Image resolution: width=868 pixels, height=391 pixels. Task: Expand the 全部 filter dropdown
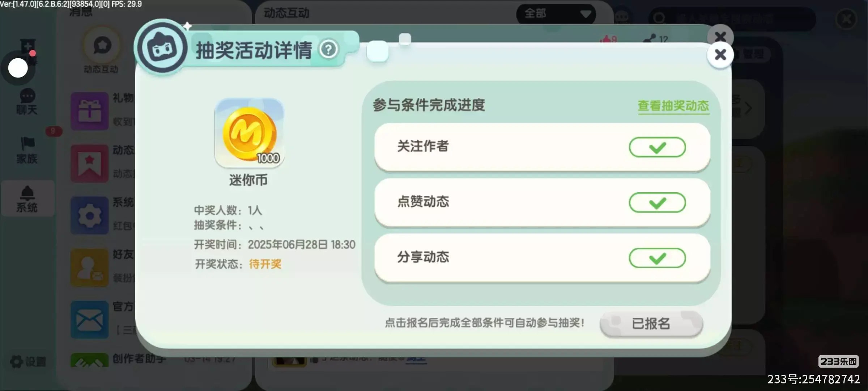(x=556, y=14)
